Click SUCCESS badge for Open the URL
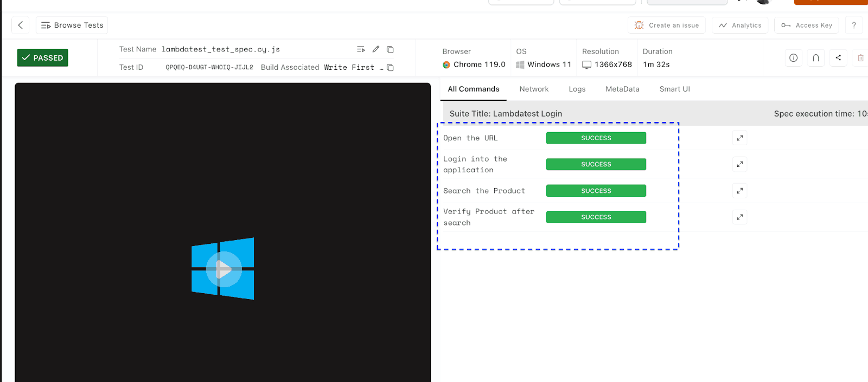This screenshot has height=382, width=868. pos(596,138)
